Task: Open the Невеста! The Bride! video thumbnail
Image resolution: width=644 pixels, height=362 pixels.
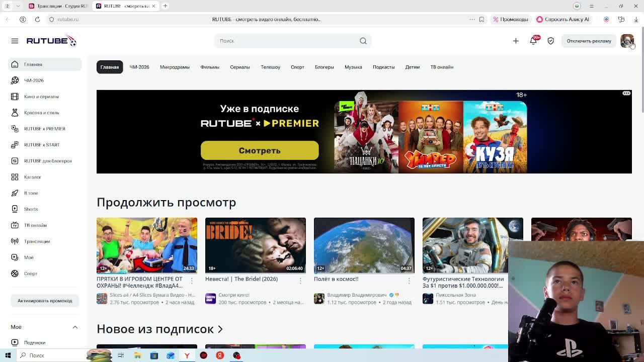Action: coord(256,245)
